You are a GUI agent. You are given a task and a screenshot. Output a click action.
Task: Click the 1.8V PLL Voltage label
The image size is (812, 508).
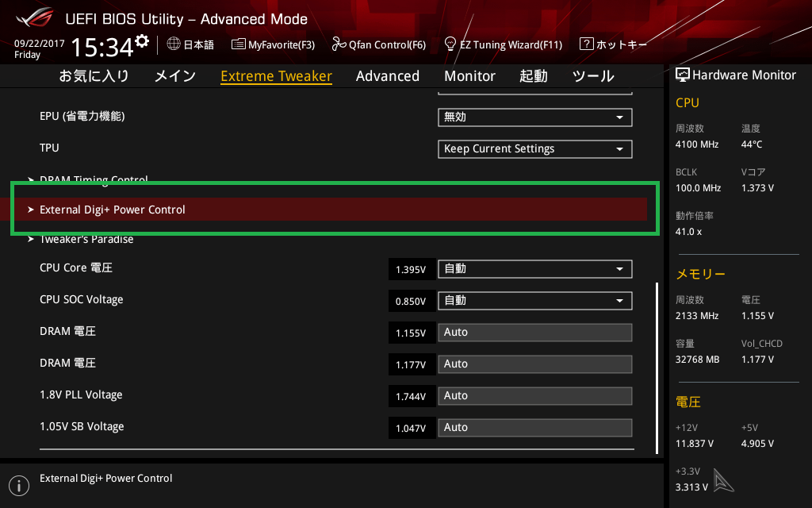coord(82,395)
